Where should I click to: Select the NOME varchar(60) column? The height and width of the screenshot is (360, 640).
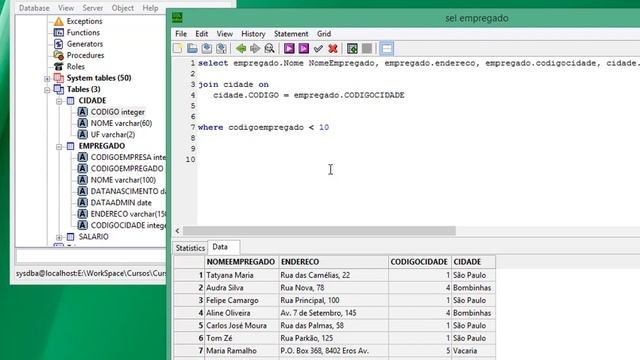121,123
